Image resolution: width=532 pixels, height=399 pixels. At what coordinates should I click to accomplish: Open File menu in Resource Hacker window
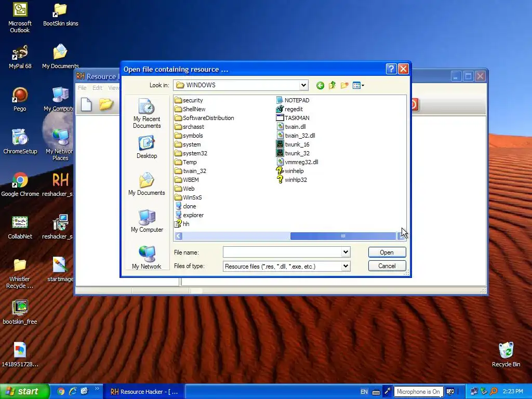coord(82,88)
